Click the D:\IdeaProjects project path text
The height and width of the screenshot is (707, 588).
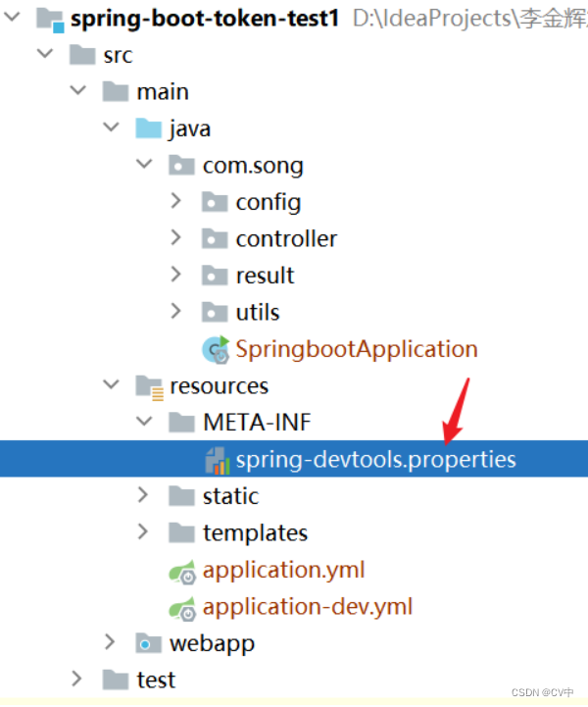470,19
